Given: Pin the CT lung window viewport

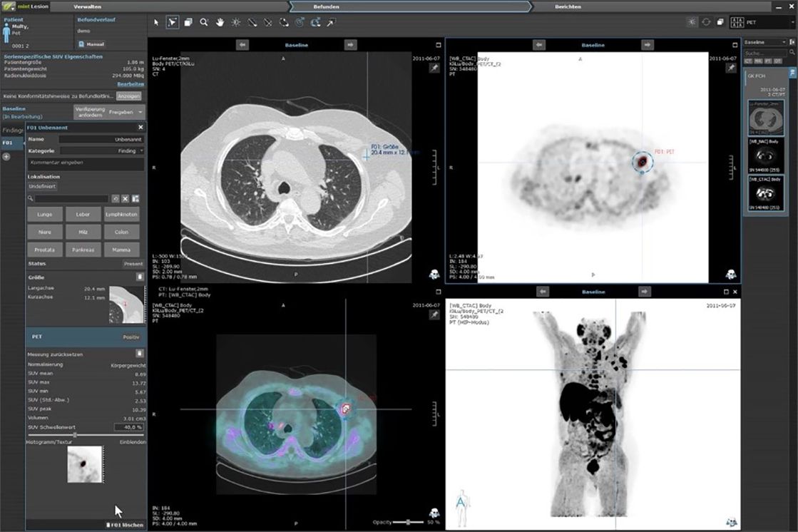Looking at the screenshot, I should tap(434, 68).
